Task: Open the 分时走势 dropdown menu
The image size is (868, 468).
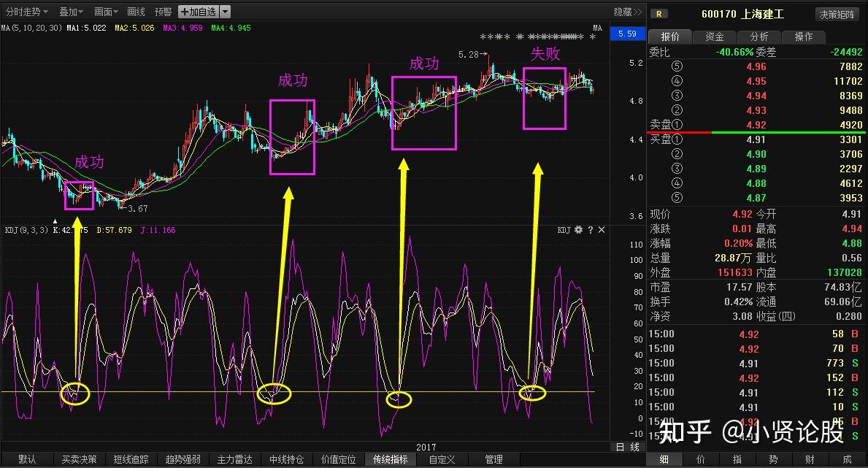Action: point(23,11)
